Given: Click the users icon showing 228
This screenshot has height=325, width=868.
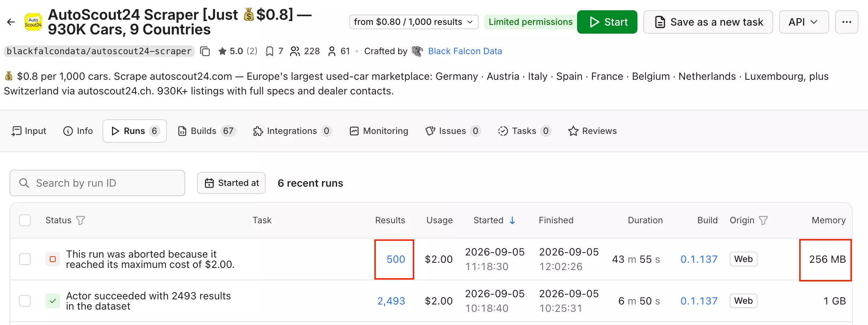Looking at the screenshot, I should pyautogui.click(x=295, y=51).
